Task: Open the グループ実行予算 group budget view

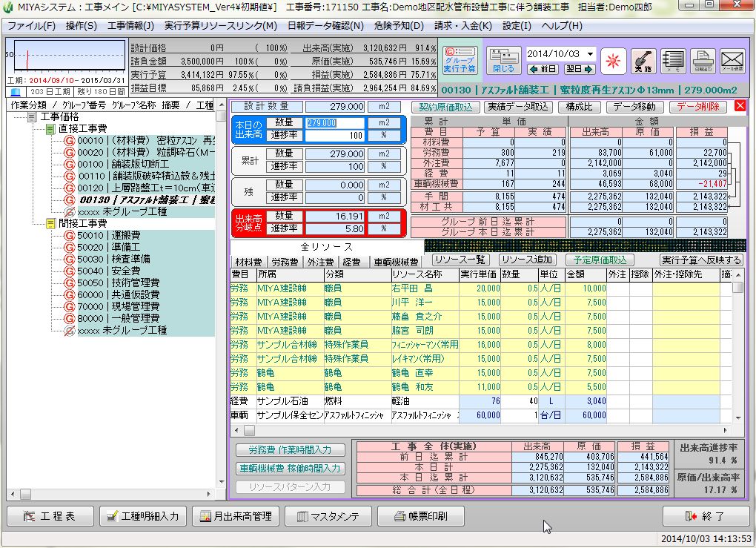Action: click(x=460, y=60)
